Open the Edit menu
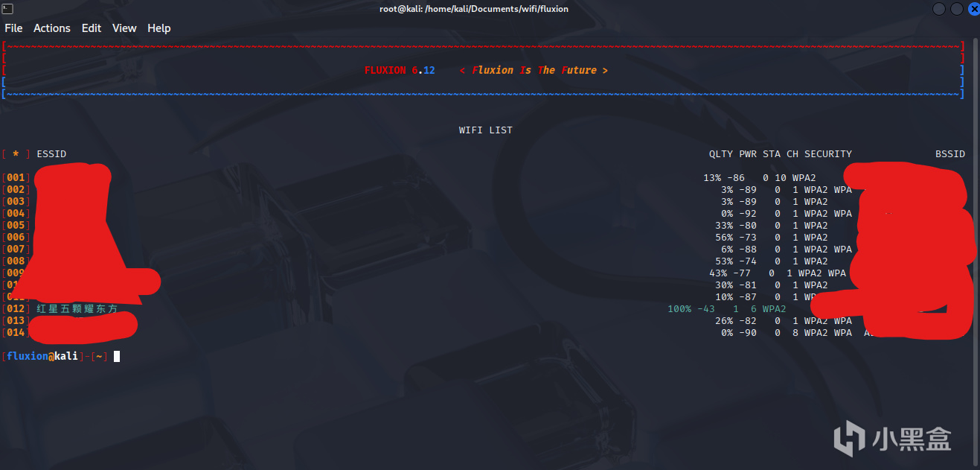Image resolution: width=980 pixels, height=470 pixels. point(92,28)
